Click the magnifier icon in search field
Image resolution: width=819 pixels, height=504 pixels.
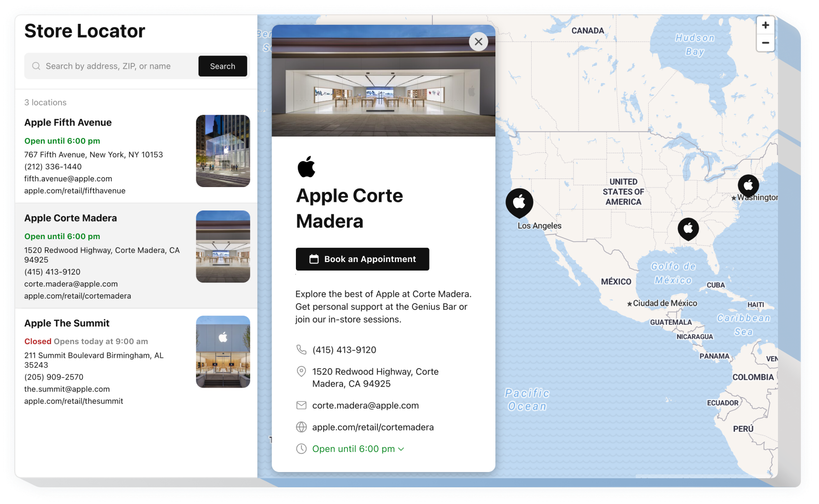[x=36, y=66]
